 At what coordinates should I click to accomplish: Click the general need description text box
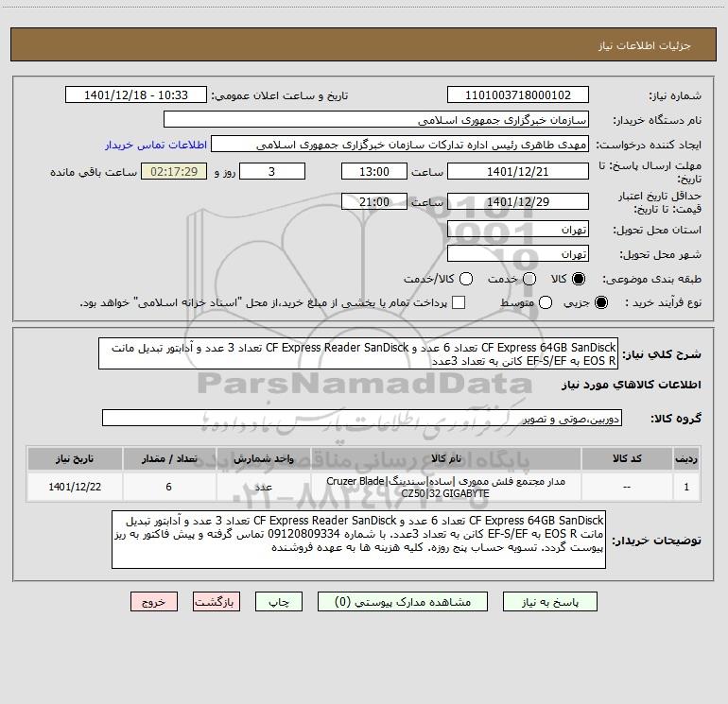pos(358,353)
